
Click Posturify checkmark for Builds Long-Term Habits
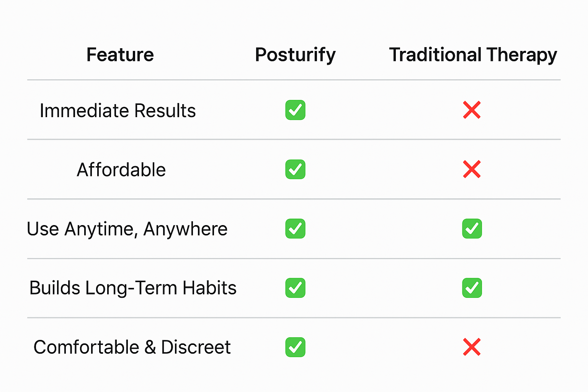(x=295, y=288)
